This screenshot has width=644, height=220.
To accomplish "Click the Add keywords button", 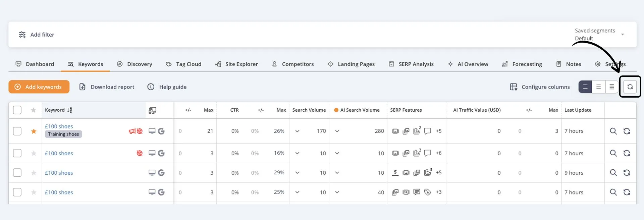I will click(x=39, y=87).
